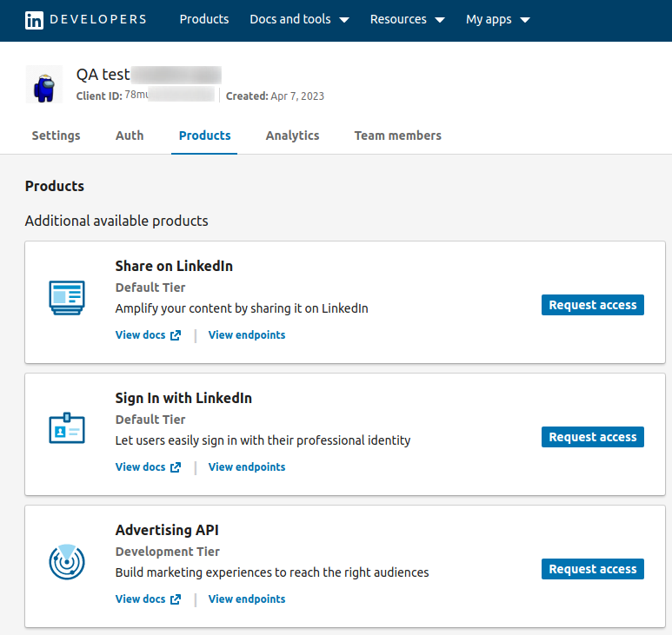Click the QA test app avatar image
Viewport: 672px width, 635px height.
(44, 84)
